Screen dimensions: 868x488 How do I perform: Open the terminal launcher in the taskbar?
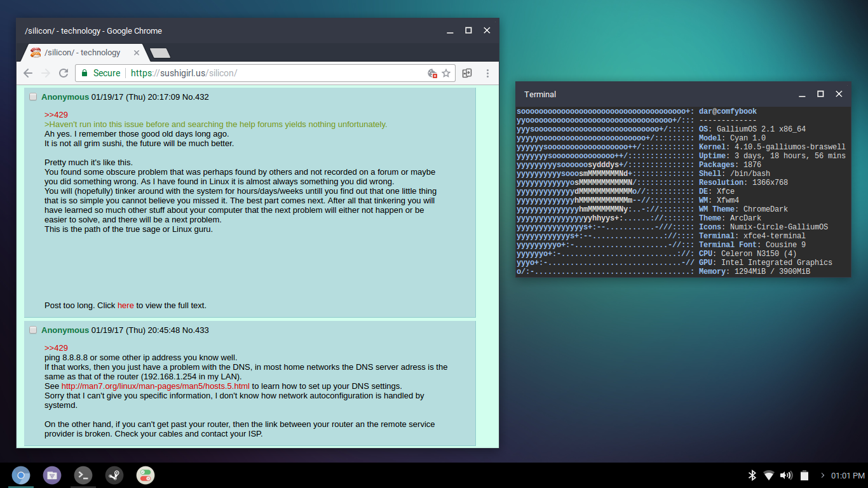point(83,475)
